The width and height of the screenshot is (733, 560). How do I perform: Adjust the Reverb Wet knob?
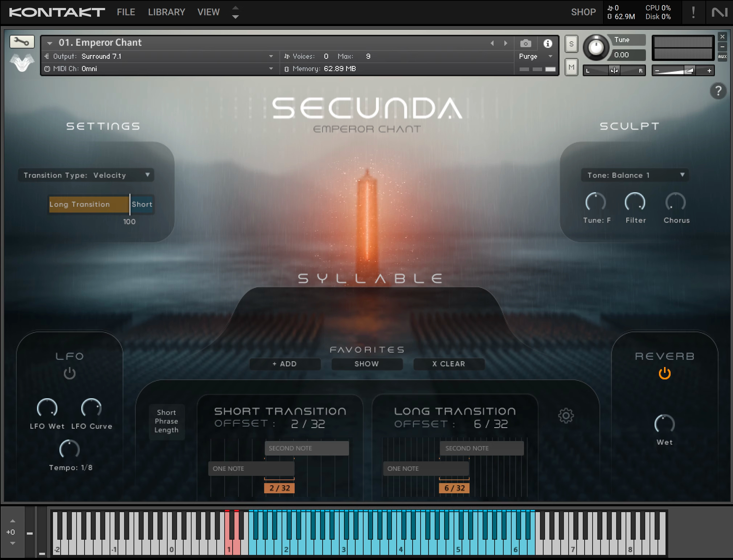pyautogui.click(x=664, y=424)
